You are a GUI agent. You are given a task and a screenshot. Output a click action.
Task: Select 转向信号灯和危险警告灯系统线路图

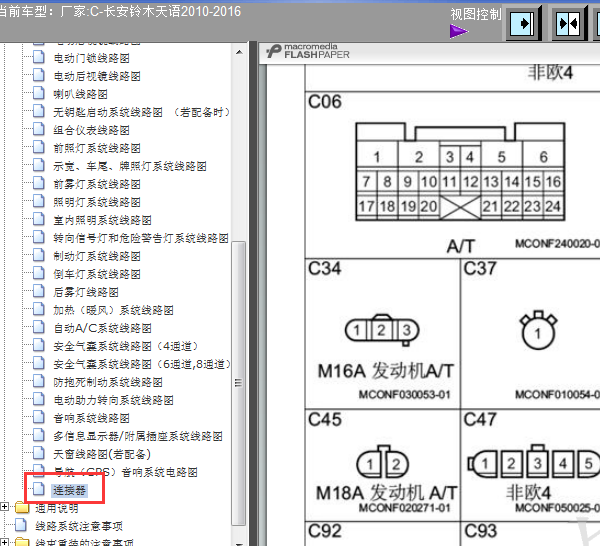click(141, 238)
